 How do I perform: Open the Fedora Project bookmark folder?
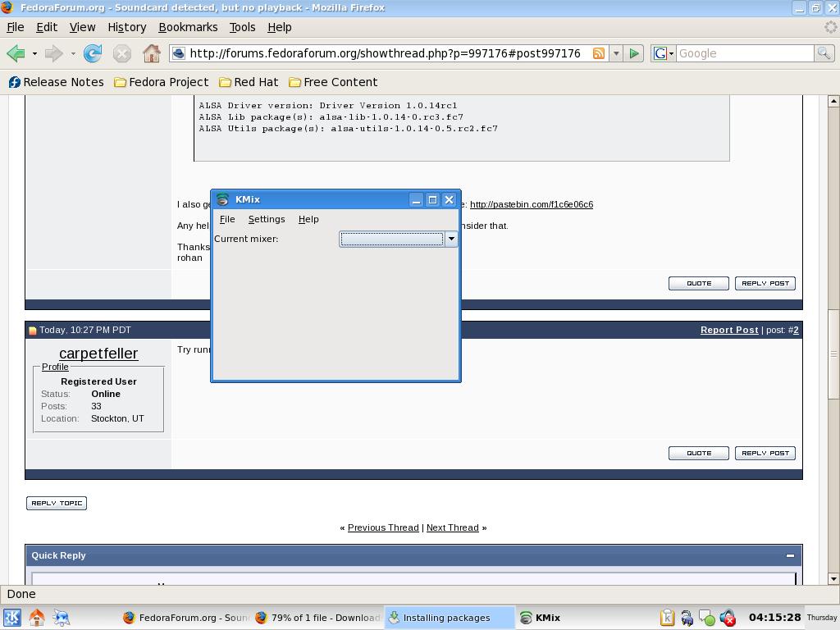[x=162, y=82]
